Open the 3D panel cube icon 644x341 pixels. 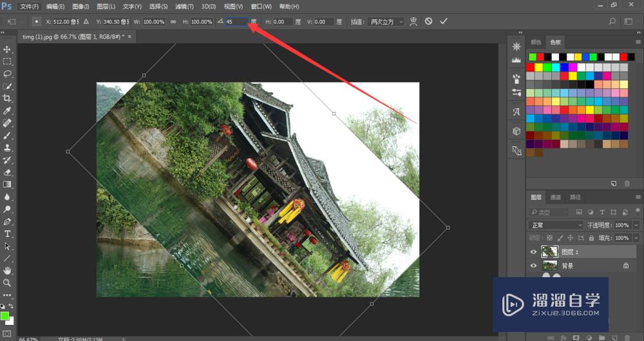[516, 132]
